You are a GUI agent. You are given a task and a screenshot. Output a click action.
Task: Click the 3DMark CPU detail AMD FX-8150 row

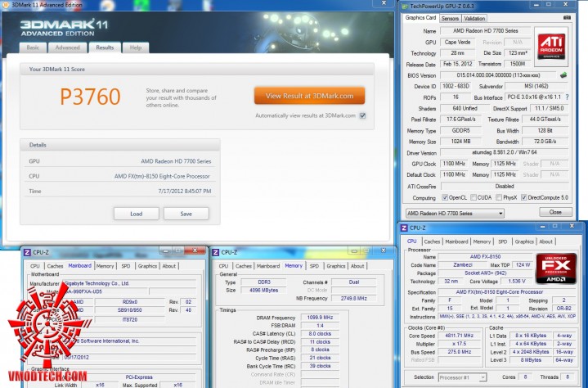pyautogui.click(x=120, y=176)
